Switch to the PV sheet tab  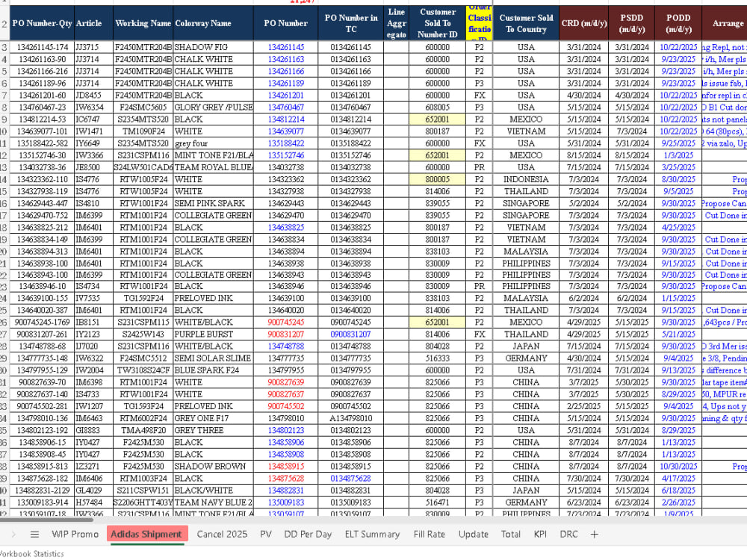pos(266,535)
